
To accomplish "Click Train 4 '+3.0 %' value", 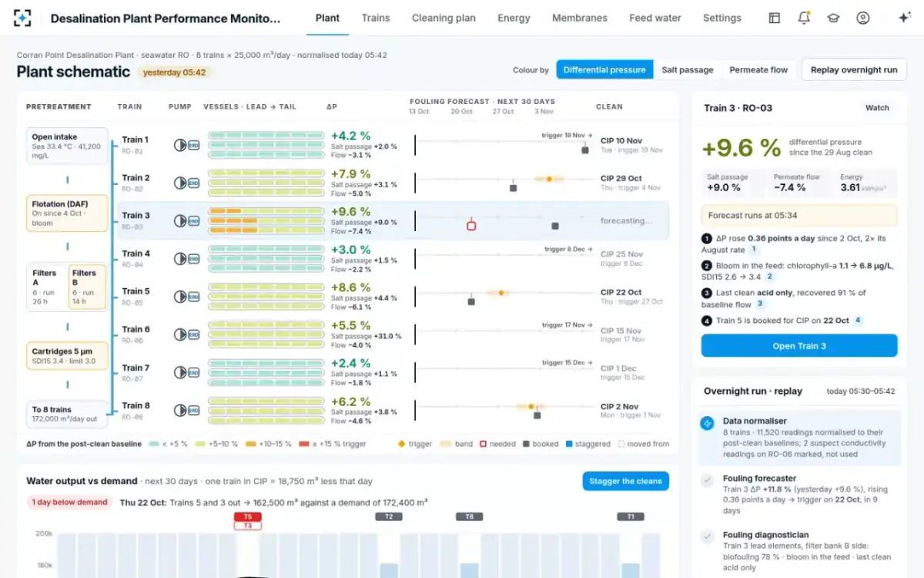I will click(x=350, y=250).
